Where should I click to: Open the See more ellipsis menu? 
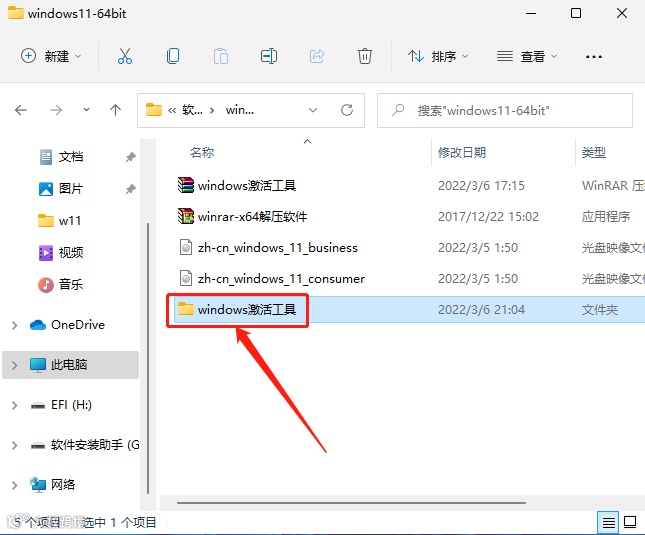[594, 56]
